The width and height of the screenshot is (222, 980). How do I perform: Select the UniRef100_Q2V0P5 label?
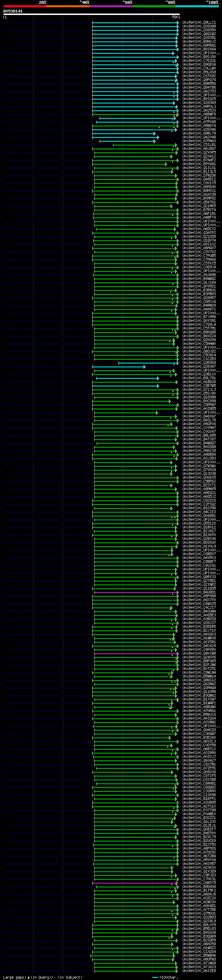point(199,153)
